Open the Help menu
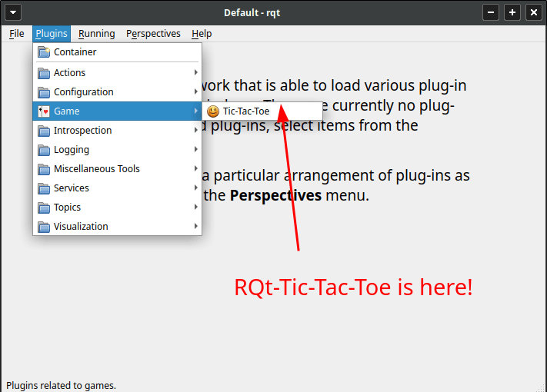 click(202, 34)
